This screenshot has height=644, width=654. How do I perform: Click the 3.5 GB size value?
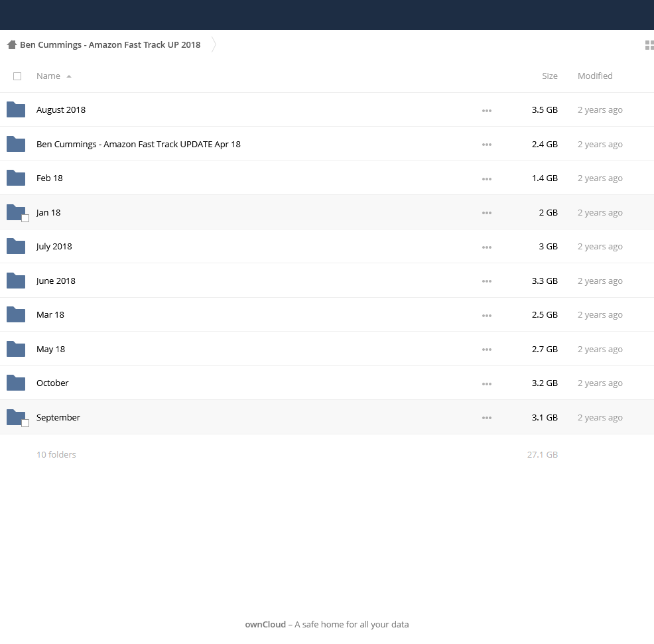(x=545, y=109)
